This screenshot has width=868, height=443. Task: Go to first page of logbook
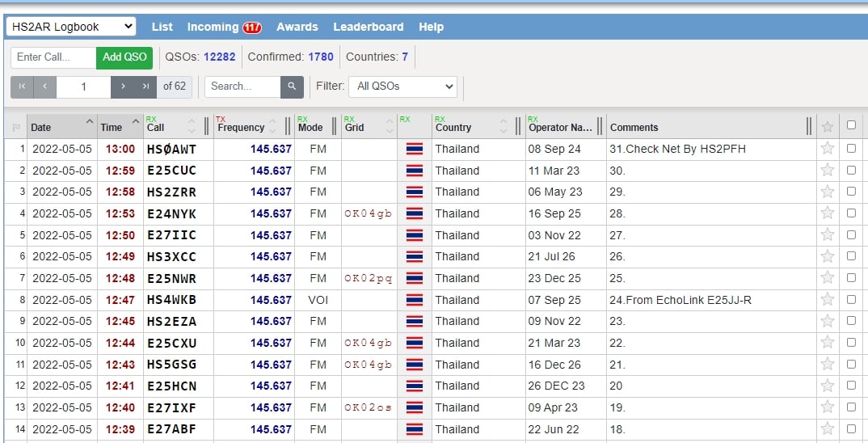pos(22,86)
